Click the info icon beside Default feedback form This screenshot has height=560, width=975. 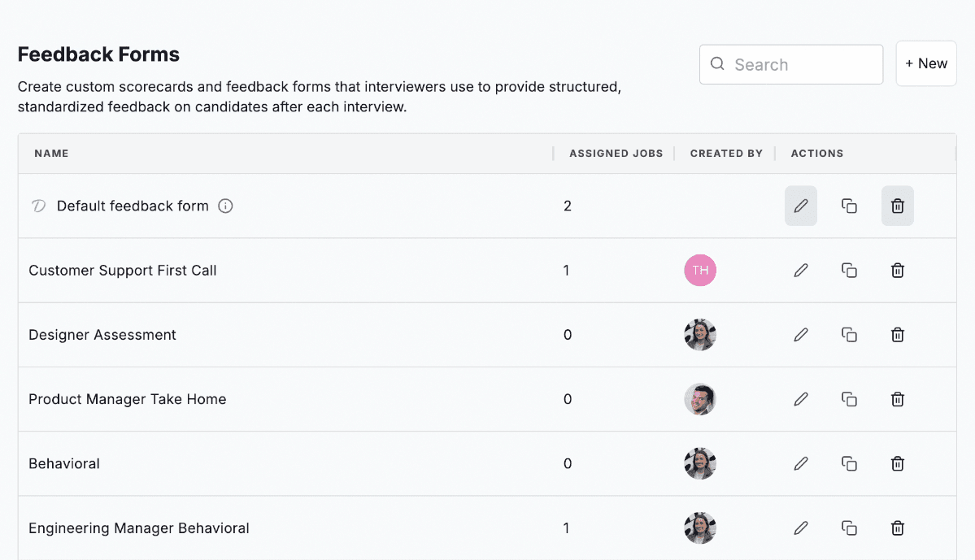(226, 206)
